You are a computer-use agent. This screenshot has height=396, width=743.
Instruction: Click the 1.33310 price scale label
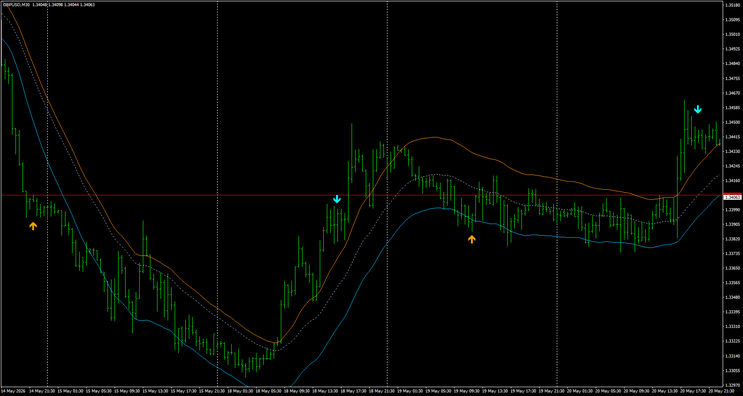click(732, 326)
